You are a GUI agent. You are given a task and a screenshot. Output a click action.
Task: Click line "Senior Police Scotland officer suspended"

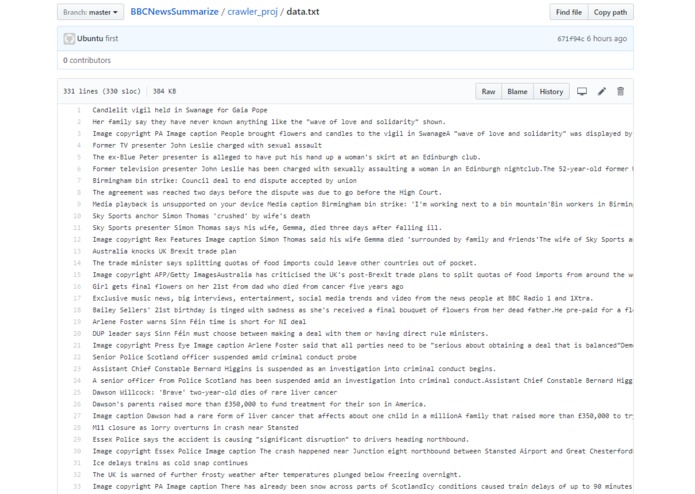point(224,357)
